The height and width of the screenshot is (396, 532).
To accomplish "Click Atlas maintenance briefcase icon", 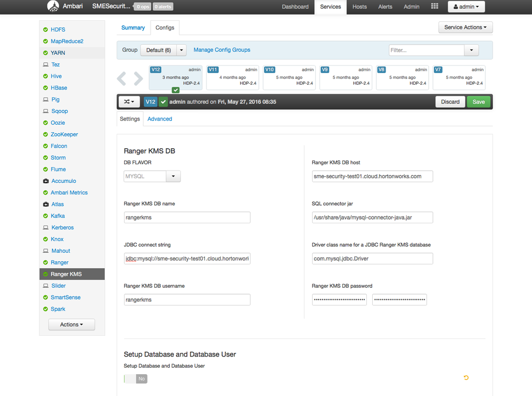I will click(46, 204).
